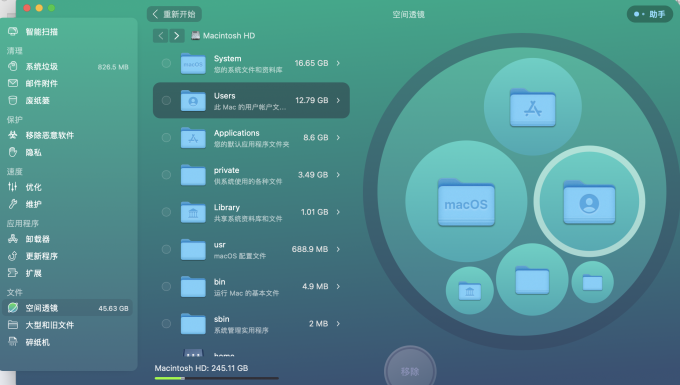Screen dimensions: 680x385
Task: Click the Applications folder icon in list
Action: (x=193, y=138)
